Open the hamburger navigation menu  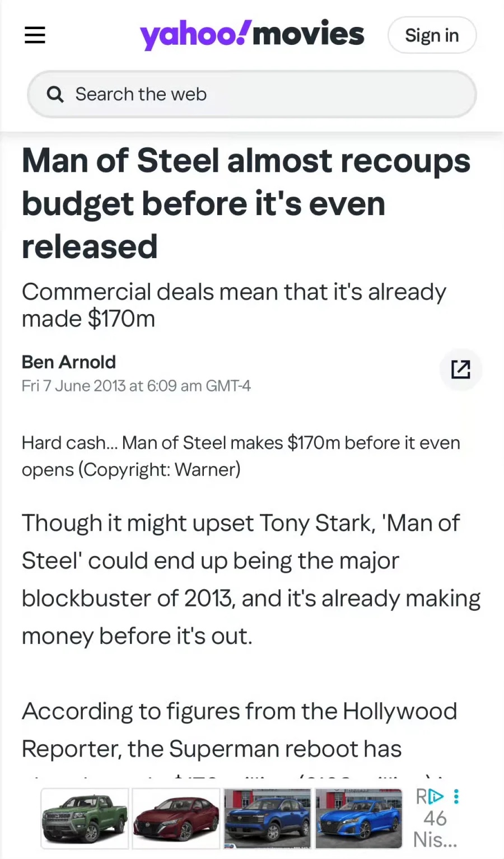coord(35,35)
